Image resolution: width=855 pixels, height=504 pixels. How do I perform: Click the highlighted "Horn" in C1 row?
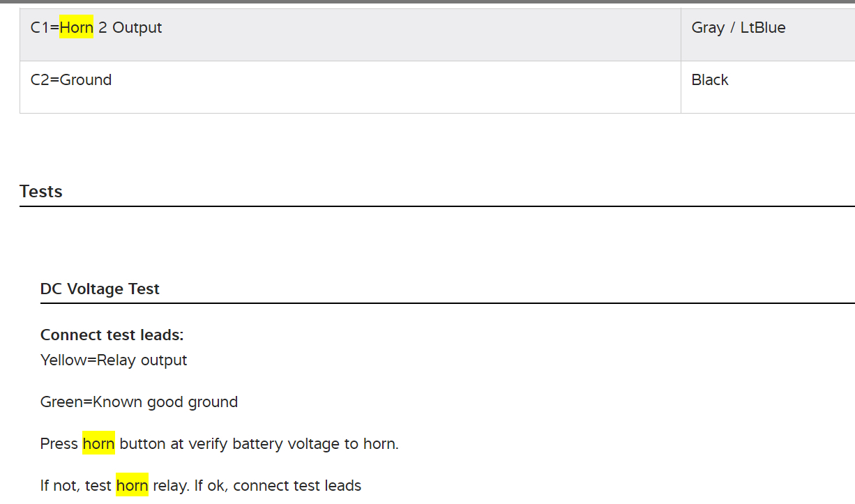(x=76, y=28)
